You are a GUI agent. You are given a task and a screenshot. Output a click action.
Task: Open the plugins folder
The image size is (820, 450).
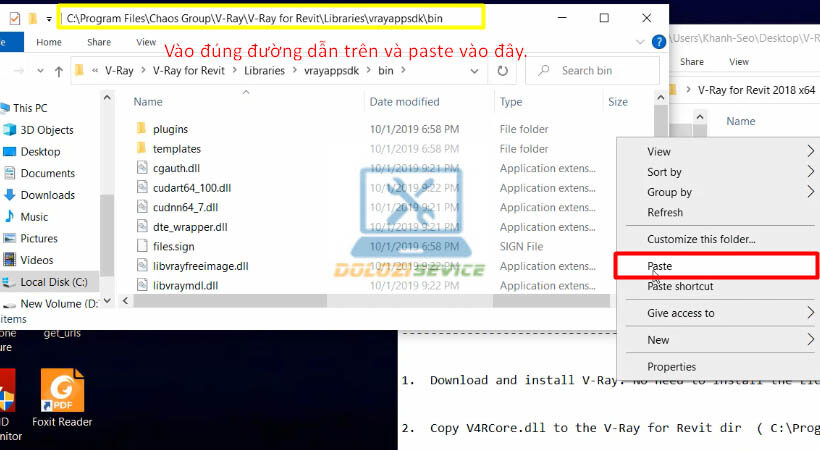[x=170, y=129]
